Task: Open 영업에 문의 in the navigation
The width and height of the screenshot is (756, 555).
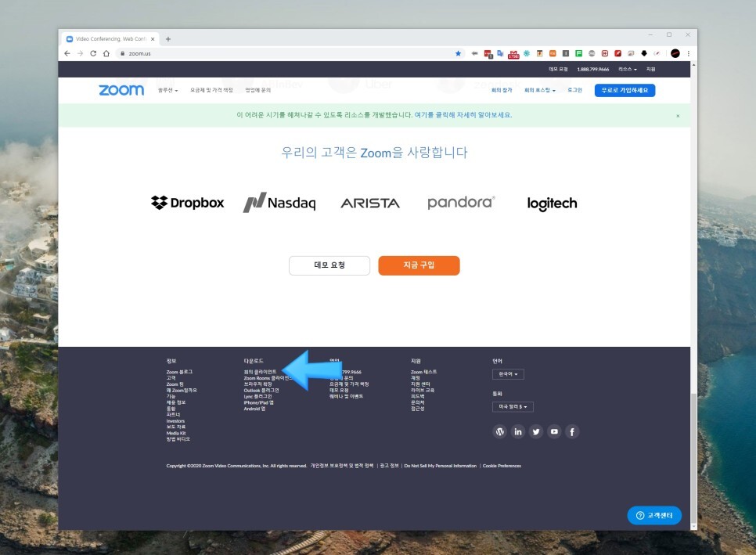Action: tap(258, 90)
